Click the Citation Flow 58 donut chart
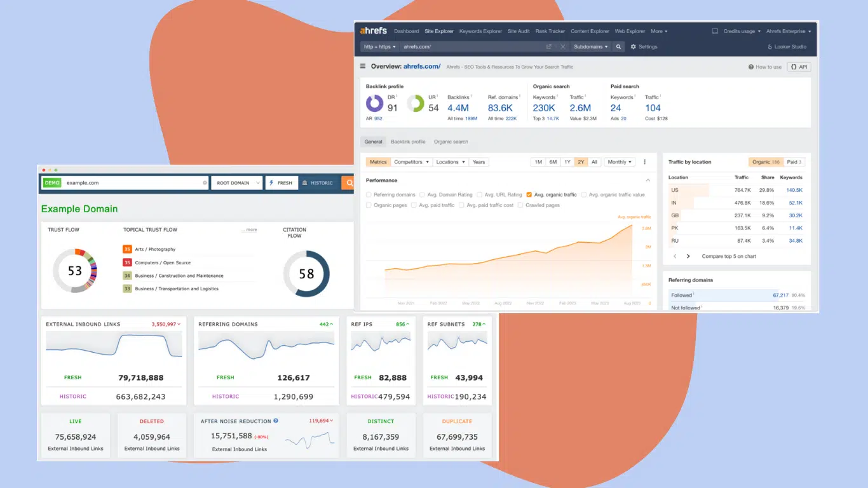Image resolution: width=868 pixels, height=488 pixels. (306, 274)
